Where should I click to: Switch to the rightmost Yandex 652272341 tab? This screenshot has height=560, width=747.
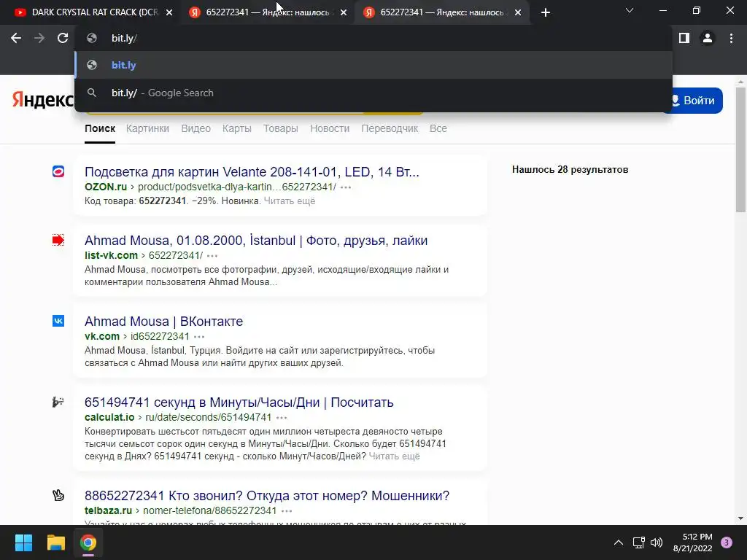click(441, 12)
